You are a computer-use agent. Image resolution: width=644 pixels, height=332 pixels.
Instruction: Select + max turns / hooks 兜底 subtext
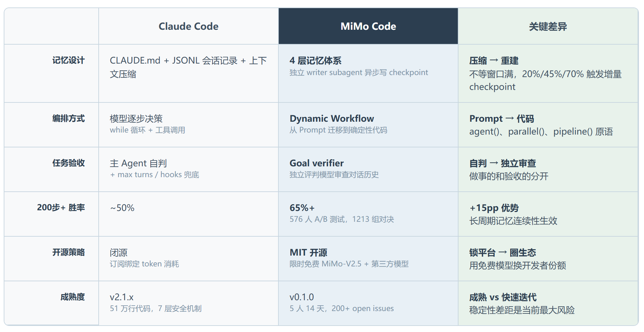[x=154, y=175]
